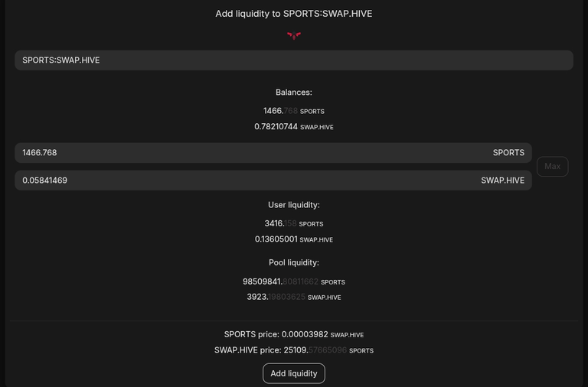Viewport: 588px width, 387px height.
Task: Select the 1466.768 SPORTS balance value
Action: click(294, 111)
